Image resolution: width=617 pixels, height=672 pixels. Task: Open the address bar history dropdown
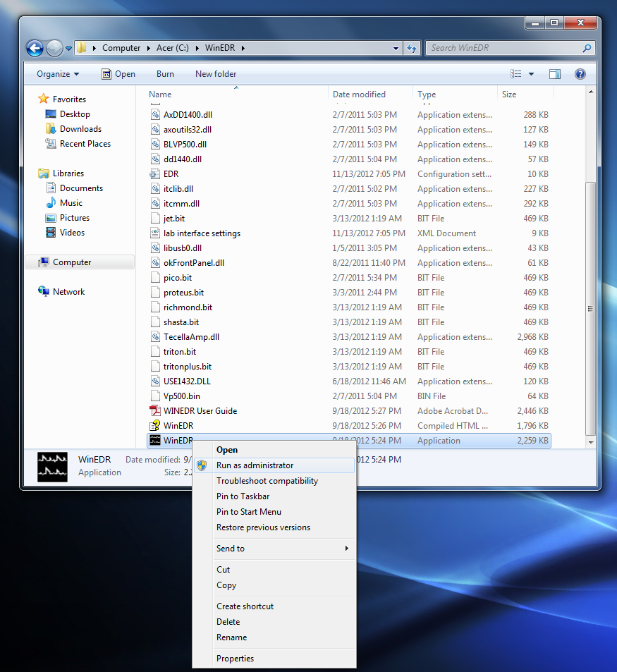[396, 49]
